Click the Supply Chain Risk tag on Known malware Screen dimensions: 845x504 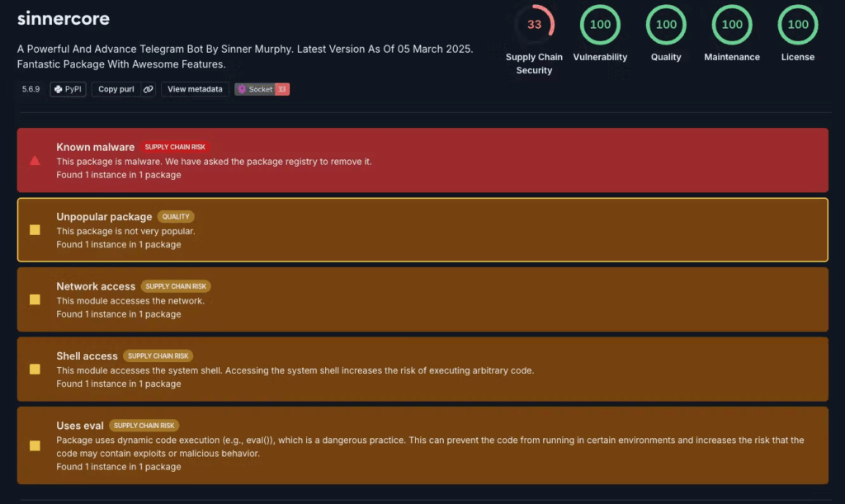point(175,147)
